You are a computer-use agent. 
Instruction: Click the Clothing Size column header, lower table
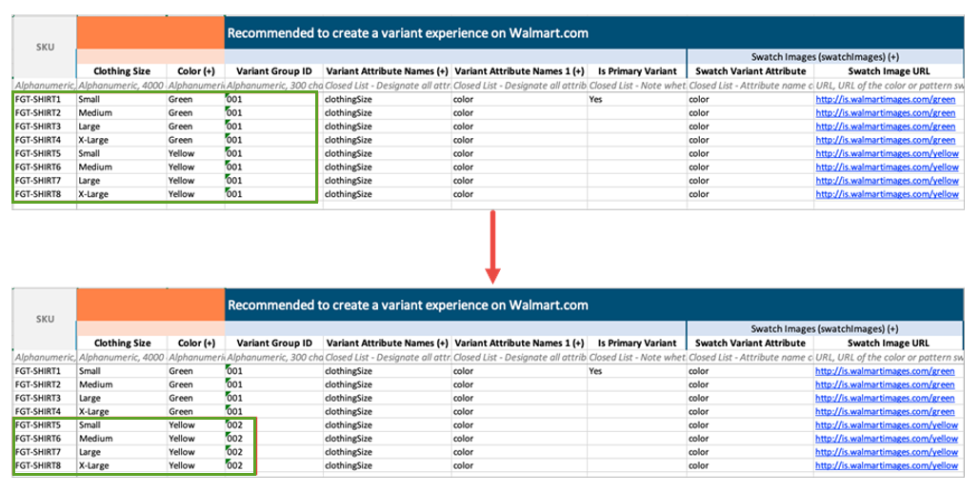[x=122, y=344]
